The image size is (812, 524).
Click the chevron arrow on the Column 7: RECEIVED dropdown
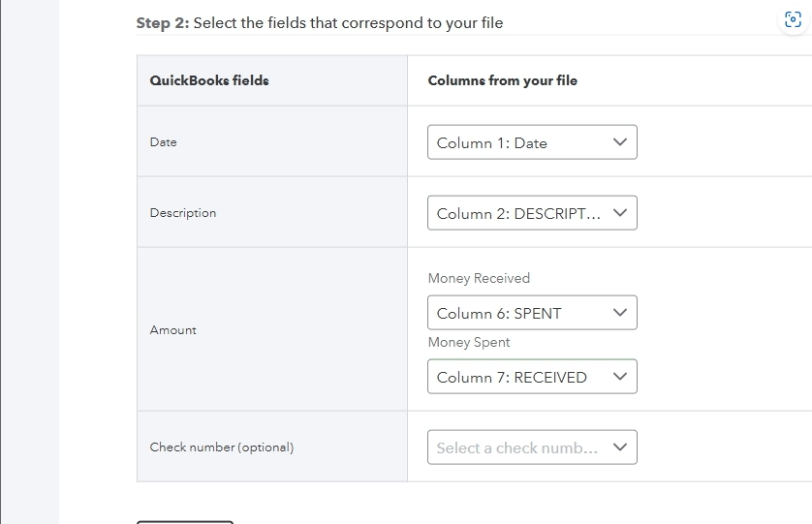621,377
